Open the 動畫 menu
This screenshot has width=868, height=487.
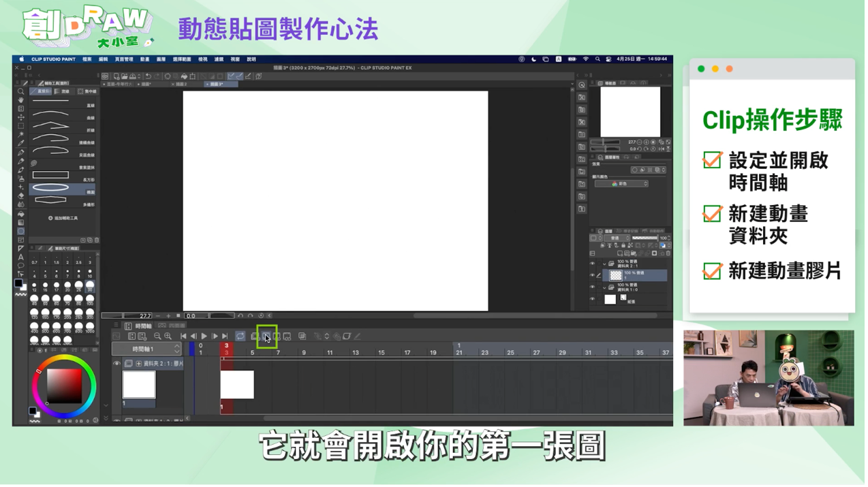(145, 59)
